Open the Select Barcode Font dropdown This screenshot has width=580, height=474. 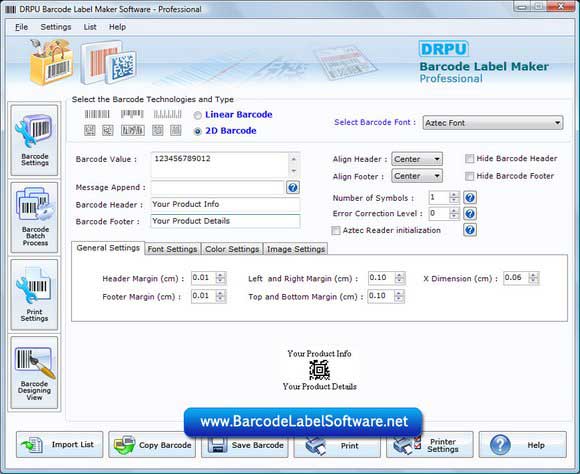[493, 123]
